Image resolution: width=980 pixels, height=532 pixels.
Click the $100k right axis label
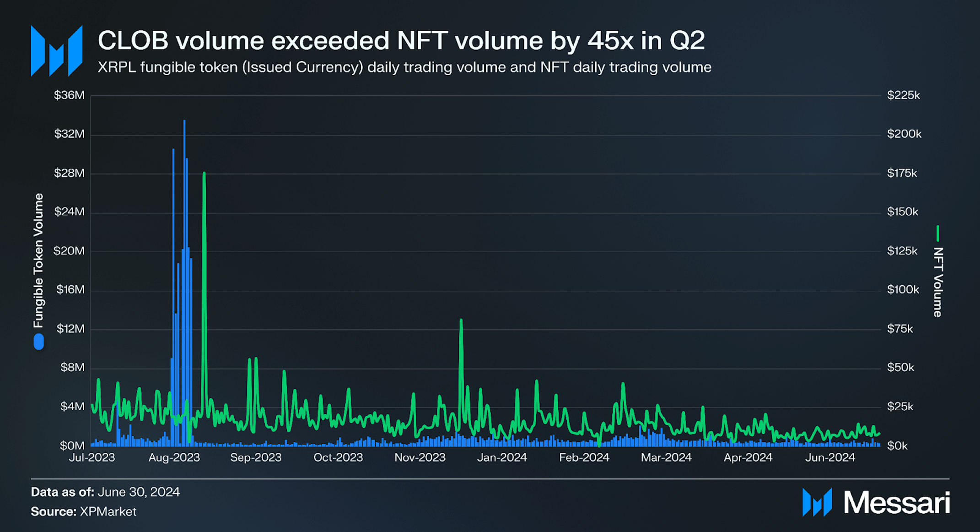[x=903, y=289]
